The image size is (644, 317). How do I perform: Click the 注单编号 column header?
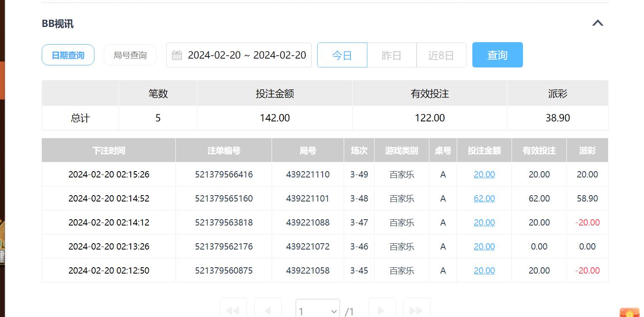(224, 150)
